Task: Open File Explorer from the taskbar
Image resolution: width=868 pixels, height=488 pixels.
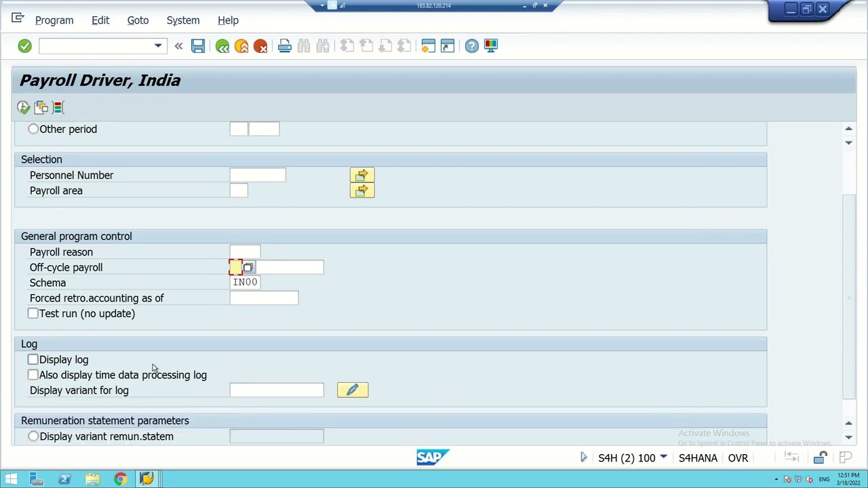Action: [x=92, y=479]
